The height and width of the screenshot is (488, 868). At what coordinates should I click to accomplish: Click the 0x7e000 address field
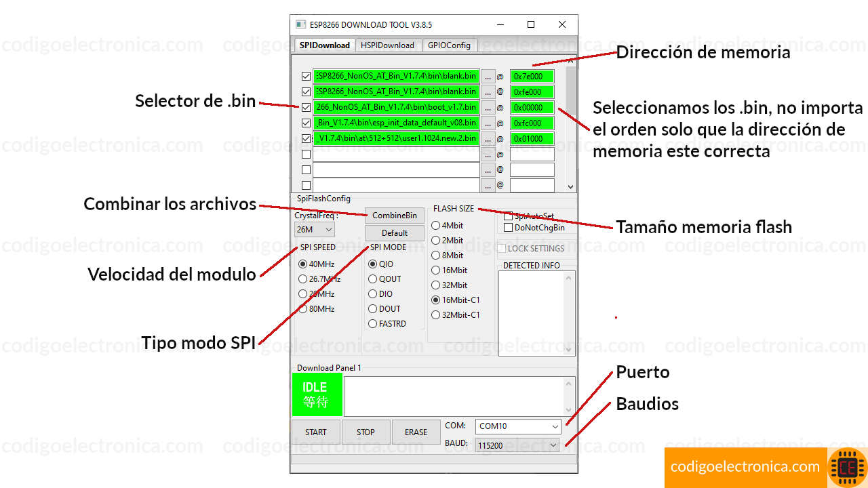coord(532,76)
